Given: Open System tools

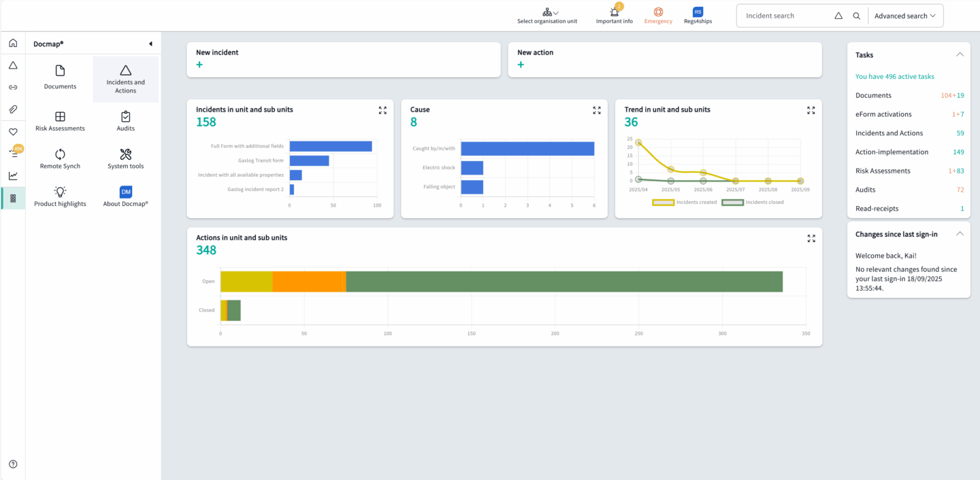Looking at the screenshot, I should point(125,159).
